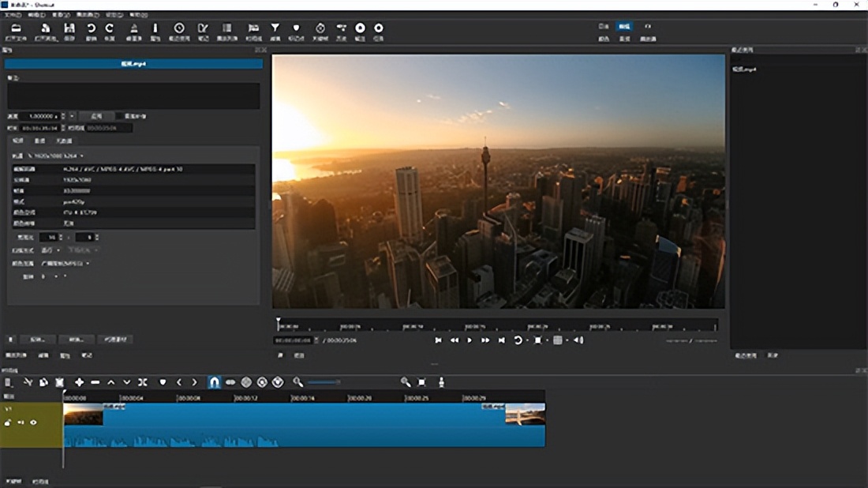Switch to the Audio tab in properties
The image size is (868, 488).
pos(40,141)
